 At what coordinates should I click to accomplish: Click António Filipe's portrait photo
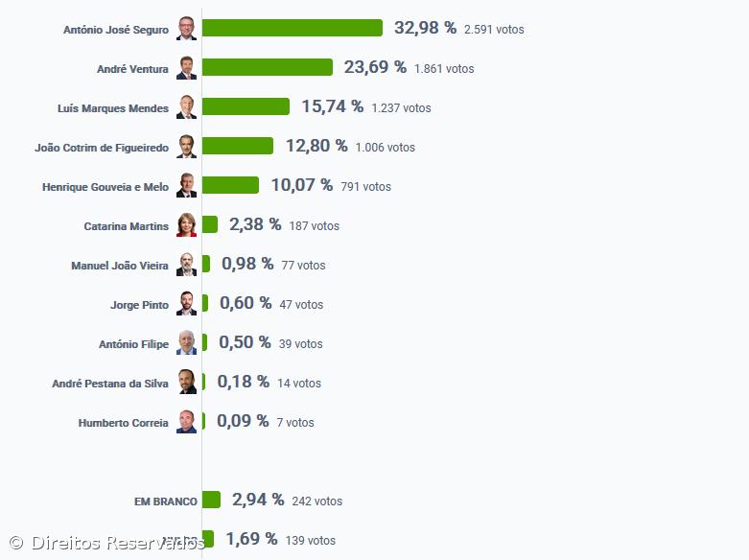click(x=186, y=343)
